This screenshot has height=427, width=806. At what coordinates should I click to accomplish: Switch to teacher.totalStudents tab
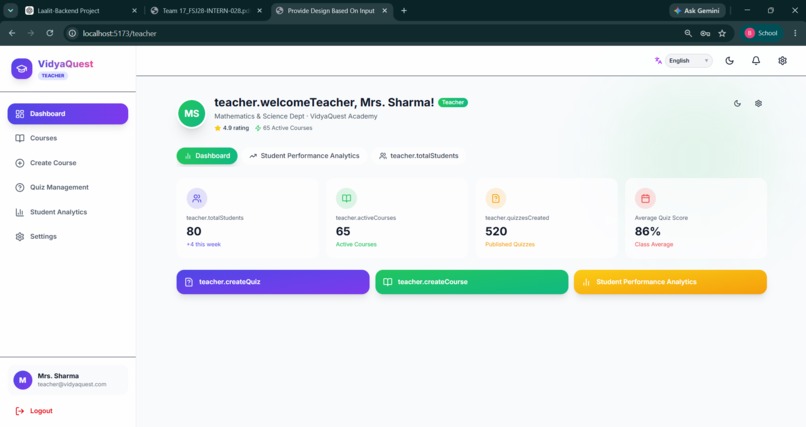(x=419, y=156)
